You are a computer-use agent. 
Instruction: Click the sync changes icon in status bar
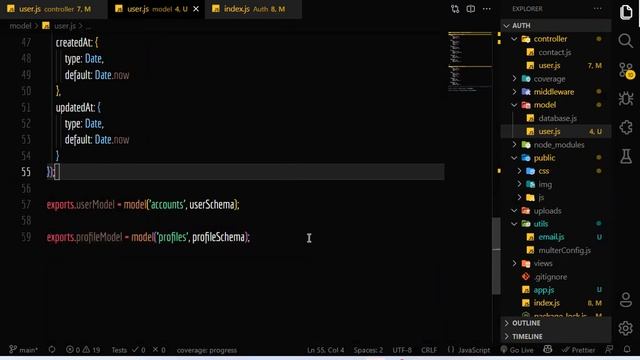tap(52, 350)
